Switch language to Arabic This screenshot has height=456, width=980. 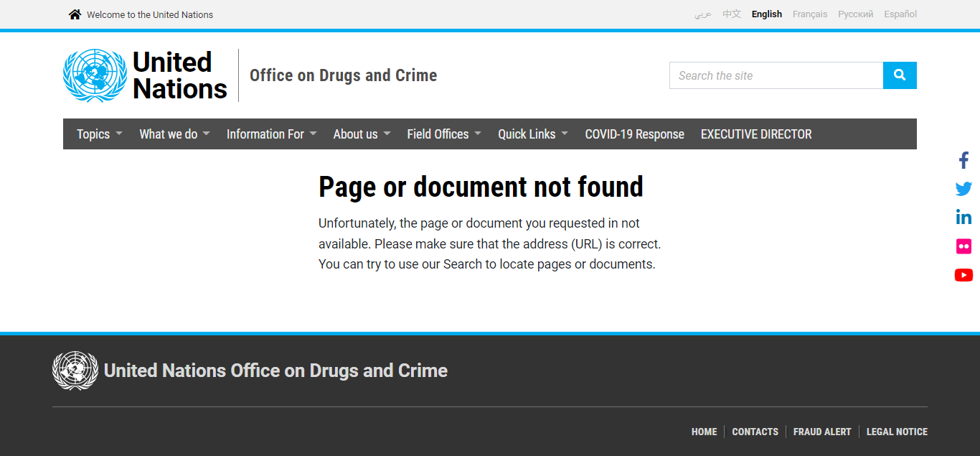click(x=703, y=14)
